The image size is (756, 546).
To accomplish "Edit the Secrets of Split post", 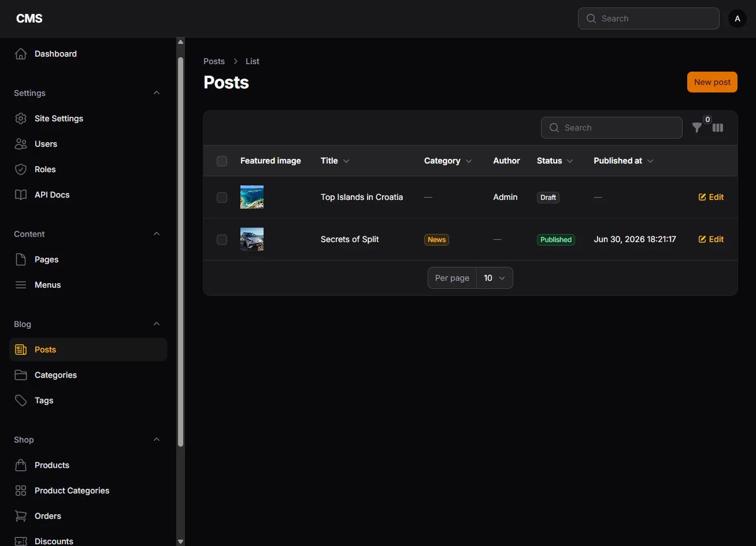I will [x=711, y=239].
